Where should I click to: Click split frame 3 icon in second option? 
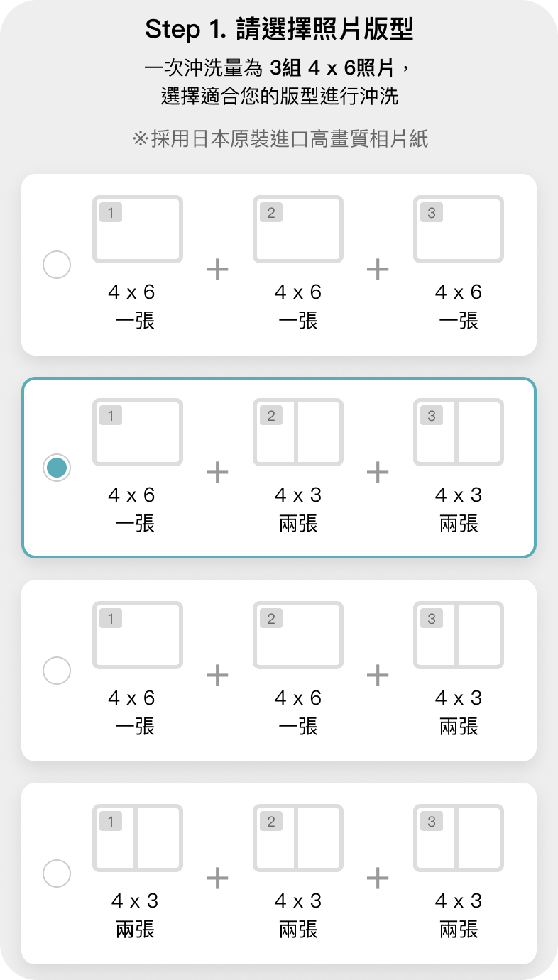point(459,432)
